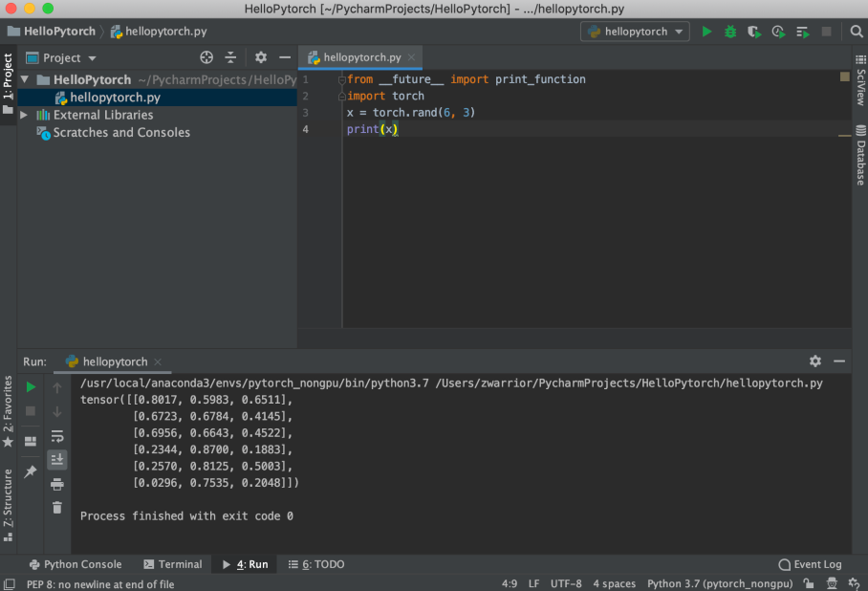Image resolution: width=868 pixels, height=591 pixels.
Task: Start debugging with the bug icon
Action: point(729,32)
